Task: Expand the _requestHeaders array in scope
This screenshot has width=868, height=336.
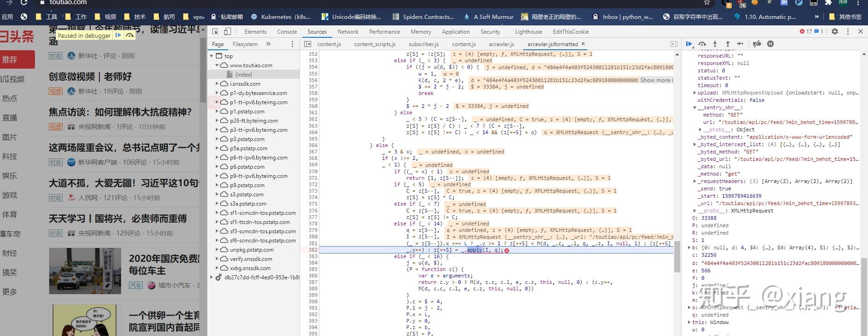Action: tap(695, 181)
